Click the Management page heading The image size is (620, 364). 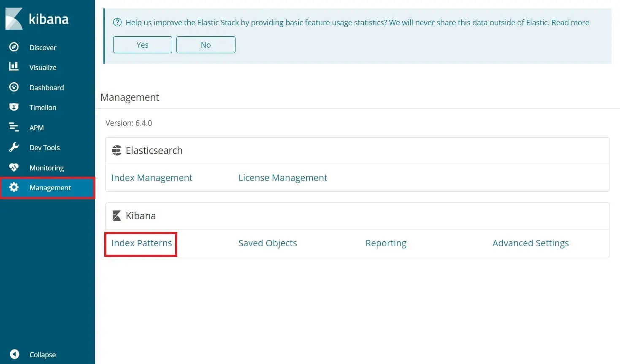[x=130, y=97]
